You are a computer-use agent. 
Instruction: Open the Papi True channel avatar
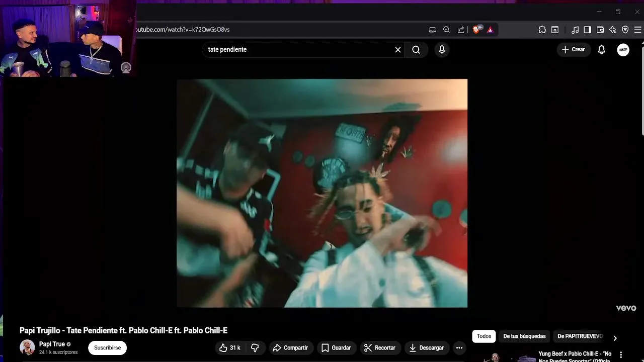tap(27, 347)
